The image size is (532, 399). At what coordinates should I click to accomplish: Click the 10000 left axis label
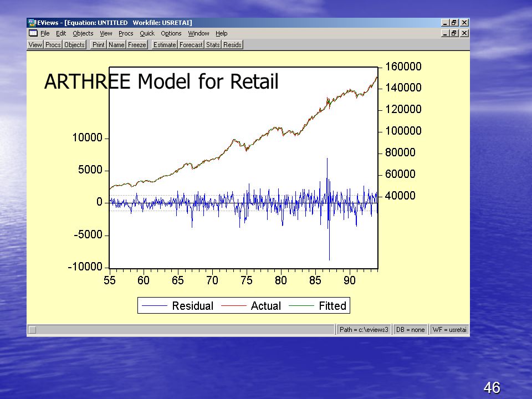pyautogui.click(x=87, y=137)
